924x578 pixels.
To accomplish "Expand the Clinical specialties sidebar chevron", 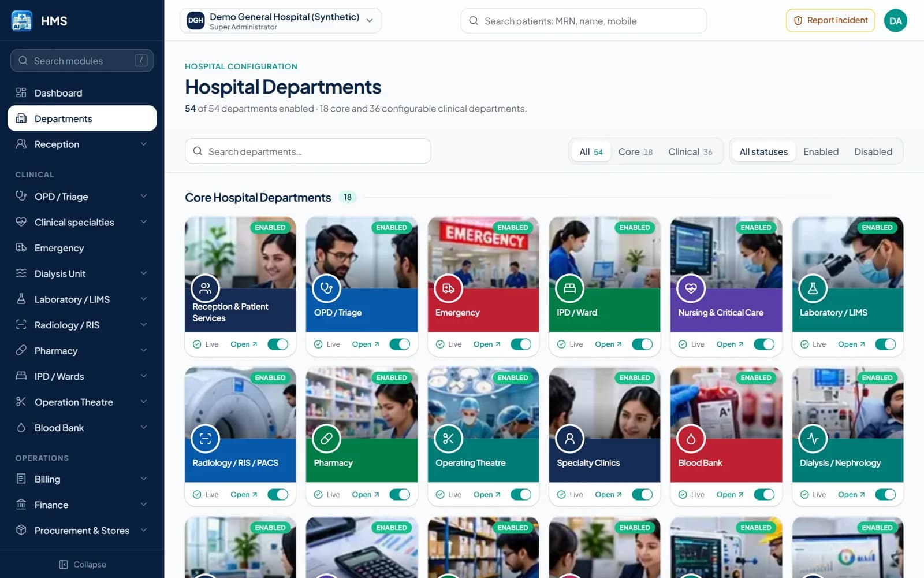I will (x=144, y=222).
